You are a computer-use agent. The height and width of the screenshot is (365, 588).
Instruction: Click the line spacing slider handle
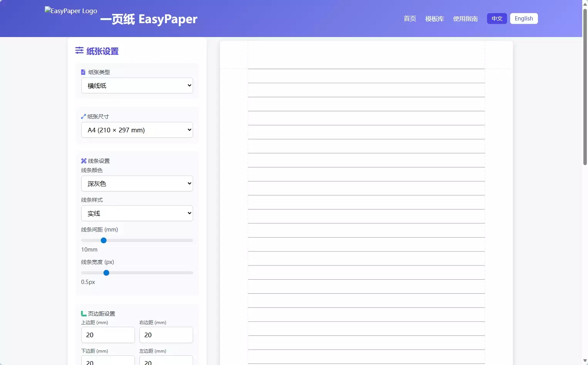[x=104, y=240]
